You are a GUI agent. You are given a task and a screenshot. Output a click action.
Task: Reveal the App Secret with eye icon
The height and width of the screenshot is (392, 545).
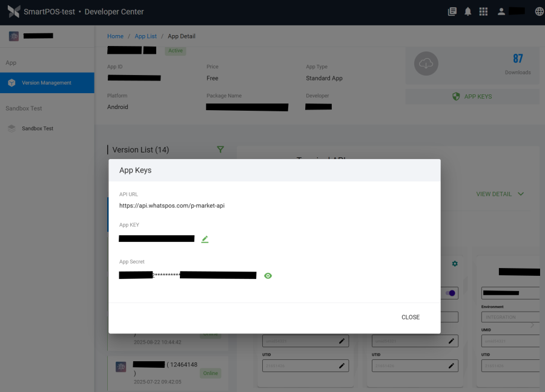point(268,276)
